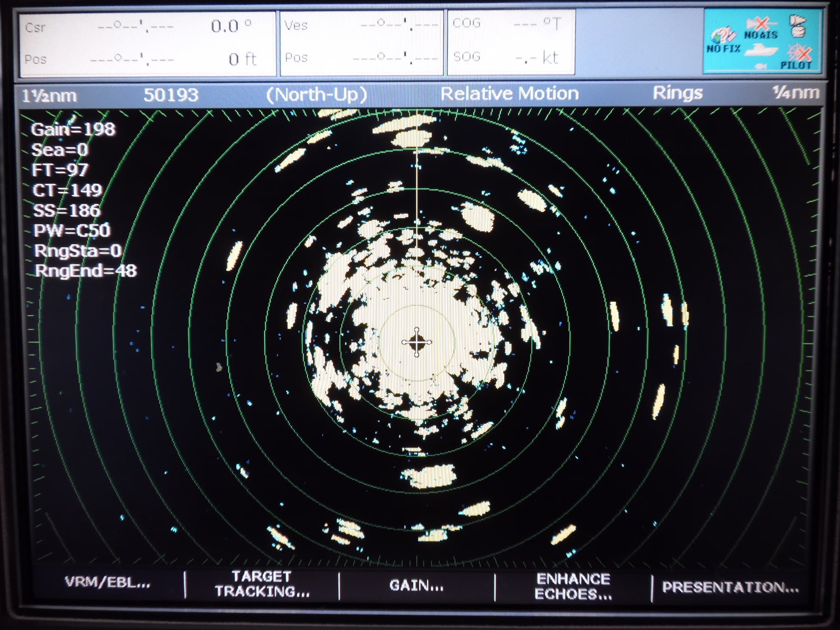This screenshot has width=840, height=630.
Task: Open the PRESENTATION softkey menu
Action: [x=730, y=588]
